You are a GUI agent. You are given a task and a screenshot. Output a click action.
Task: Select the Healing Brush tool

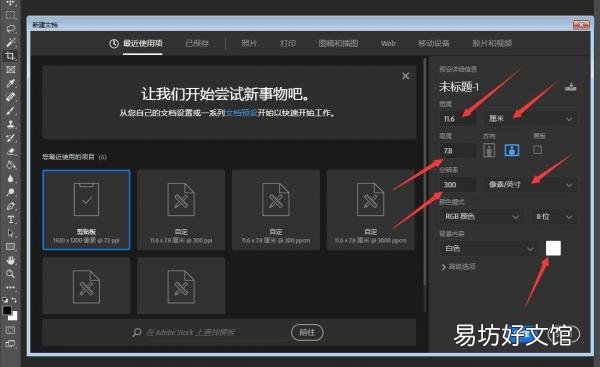coord(10,97)
